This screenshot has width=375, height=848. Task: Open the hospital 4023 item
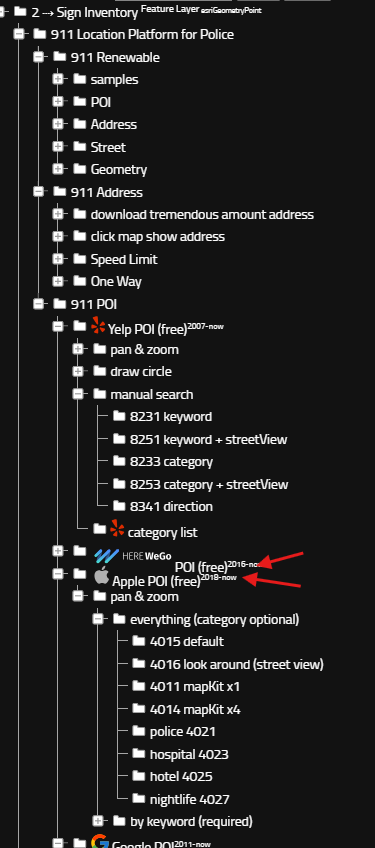coord(189,754)
